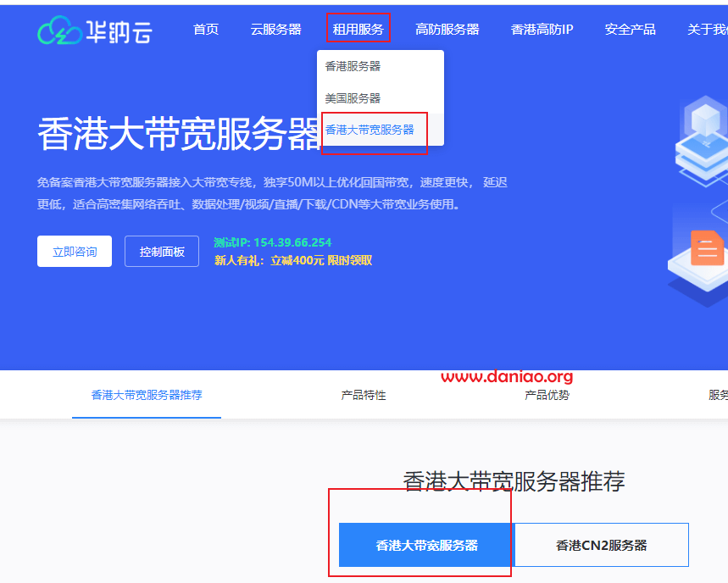Click the orange document icon illustration
This screenshot has width=728, height=583.
[x=707, y=248]
